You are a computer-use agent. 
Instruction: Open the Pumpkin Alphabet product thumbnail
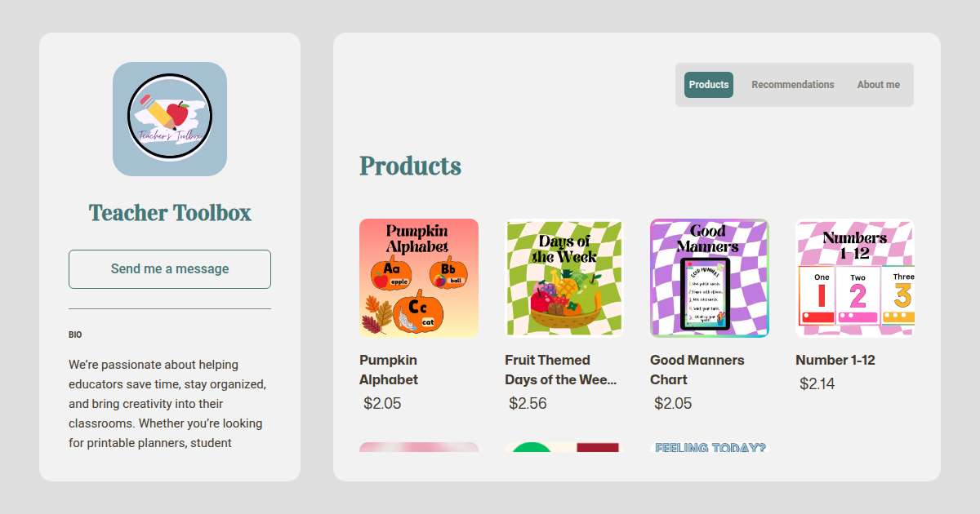click(419, 278)
